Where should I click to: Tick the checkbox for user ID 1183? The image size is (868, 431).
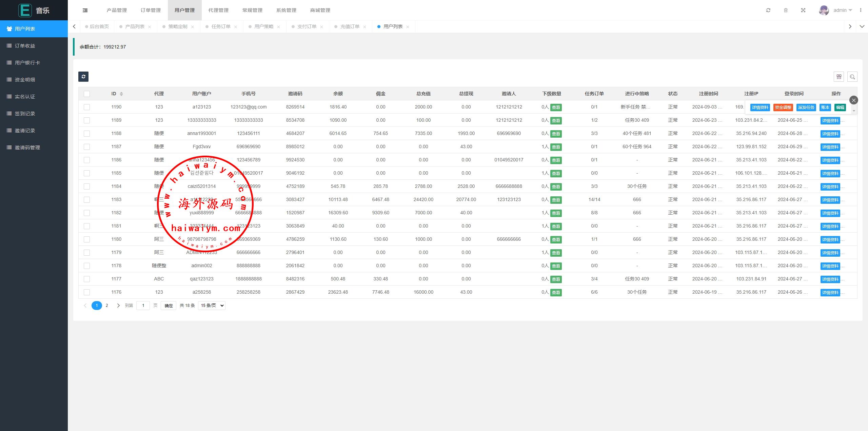point(87,200)
